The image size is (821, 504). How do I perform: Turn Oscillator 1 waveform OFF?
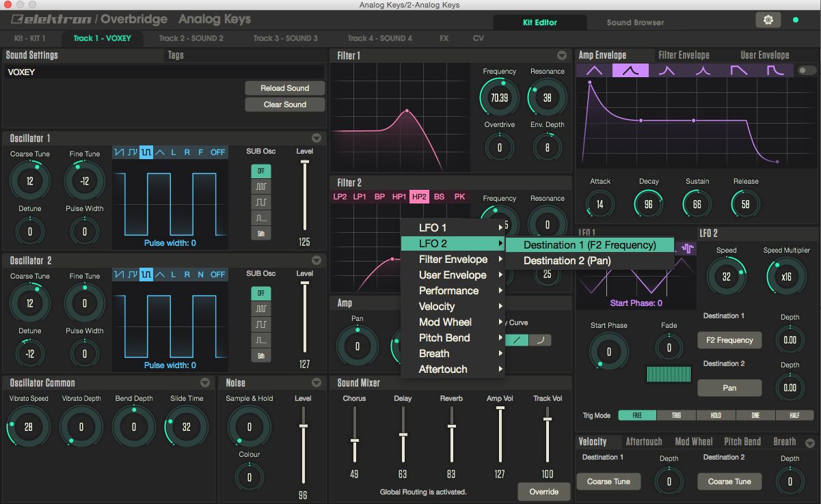coord(217,152)
